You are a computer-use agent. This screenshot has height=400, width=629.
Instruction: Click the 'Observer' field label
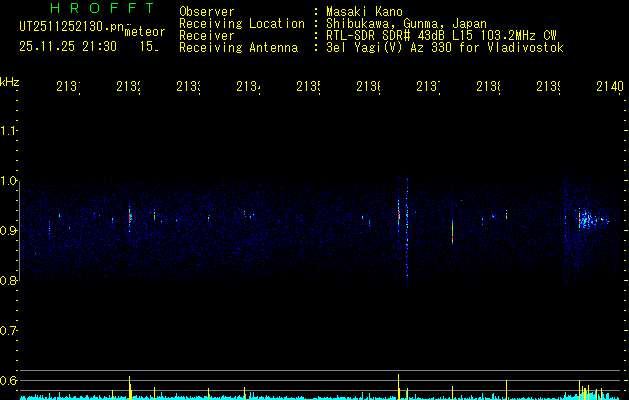[x=207, y=12]
